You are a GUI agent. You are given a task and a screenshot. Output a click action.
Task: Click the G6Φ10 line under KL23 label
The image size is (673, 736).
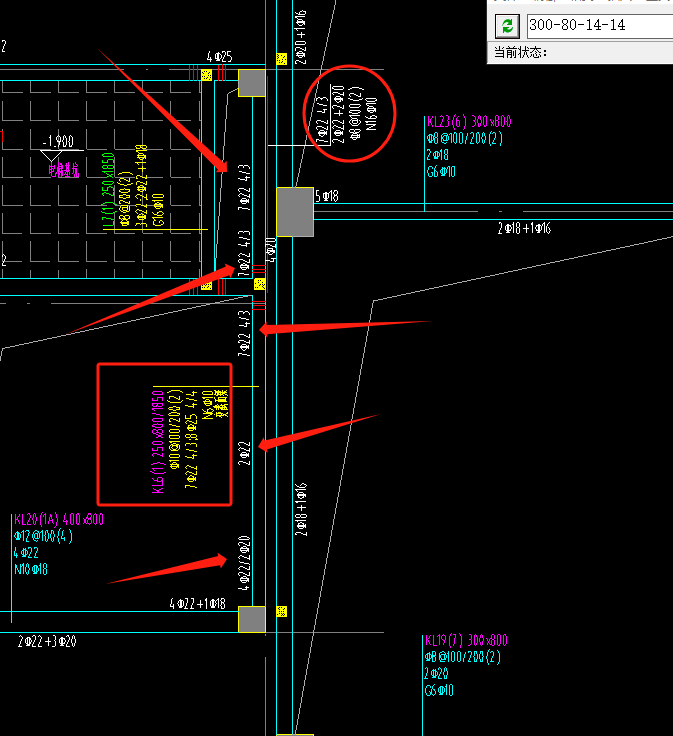441,172
